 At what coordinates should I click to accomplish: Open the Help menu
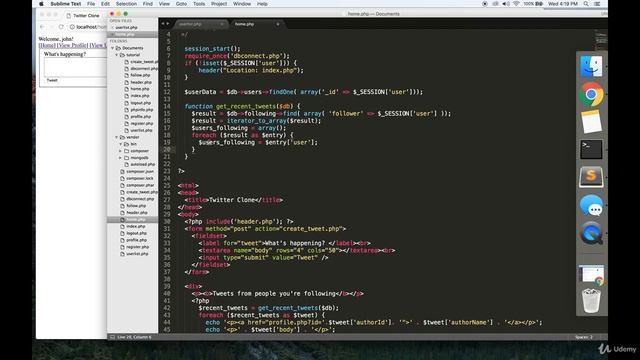(262, 4)
